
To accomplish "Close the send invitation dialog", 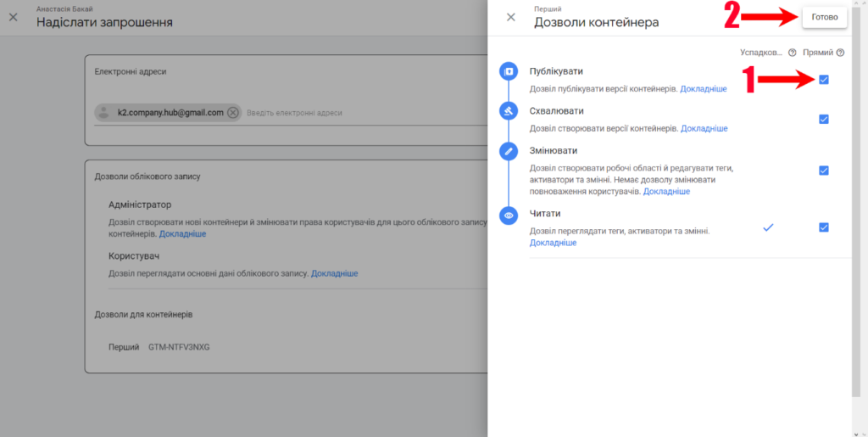I will pos(13,17).
